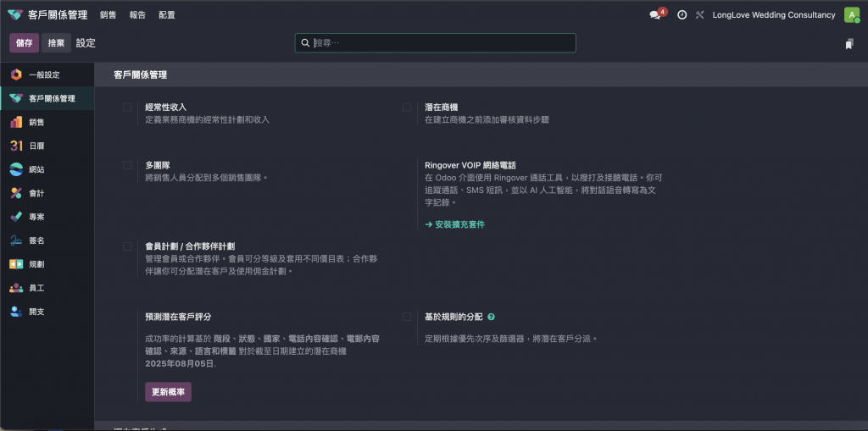Click the Ringover VOIP 網絡電話 heading
This screenshot has width=868, height=431.
pyautogui.click(x=470, y=165)
